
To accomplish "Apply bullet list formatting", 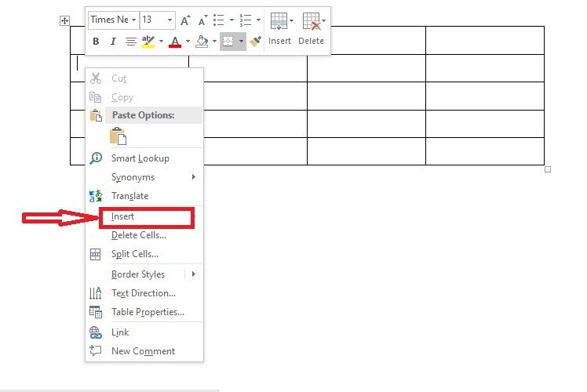I will [219, 20].
